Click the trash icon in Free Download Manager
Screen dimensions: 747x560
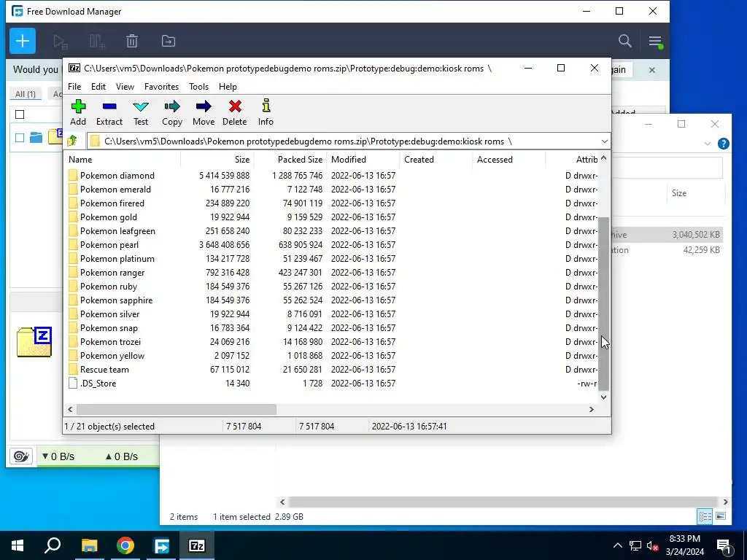[x=132, y=42]
